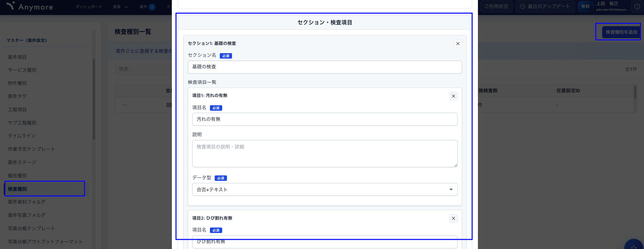Delete item 2 ひび割れ有無 with X

[453, 218]
